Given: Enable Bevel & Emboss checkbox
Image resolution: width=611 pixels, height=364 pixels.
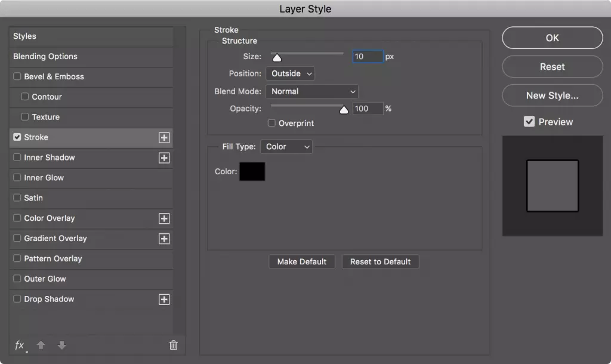Looking at the screenshot, I should pyautogui.click(x=17, y=76).
